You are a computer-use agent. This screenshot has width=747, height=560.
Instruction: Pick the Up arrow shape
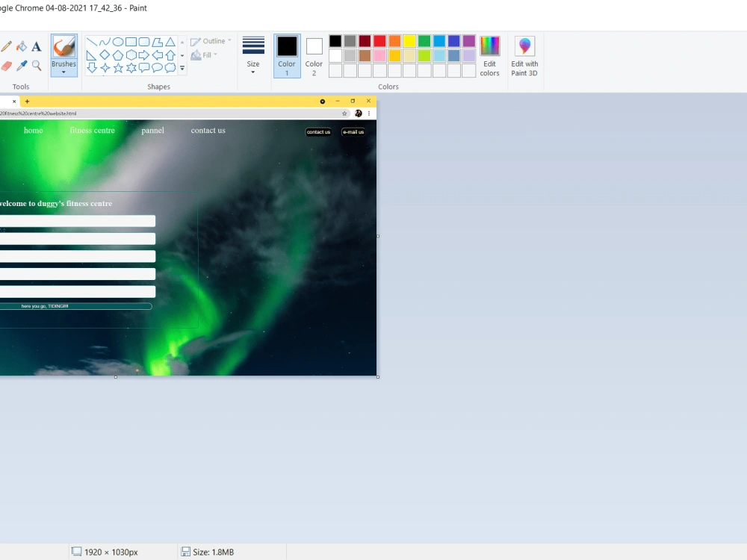click(x=170, y=55)
